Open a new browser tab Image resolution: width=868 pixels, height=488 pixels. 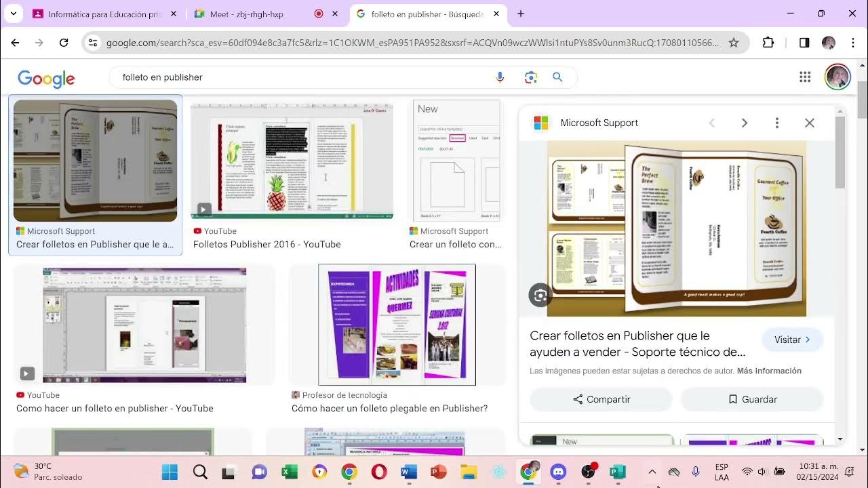521,14
